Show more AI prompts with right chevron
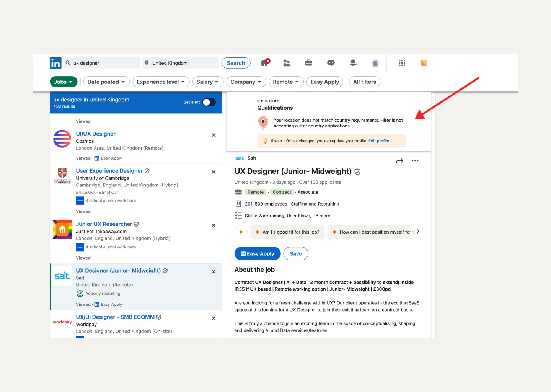This screenshot has height=392, width=551. (418, 232)
